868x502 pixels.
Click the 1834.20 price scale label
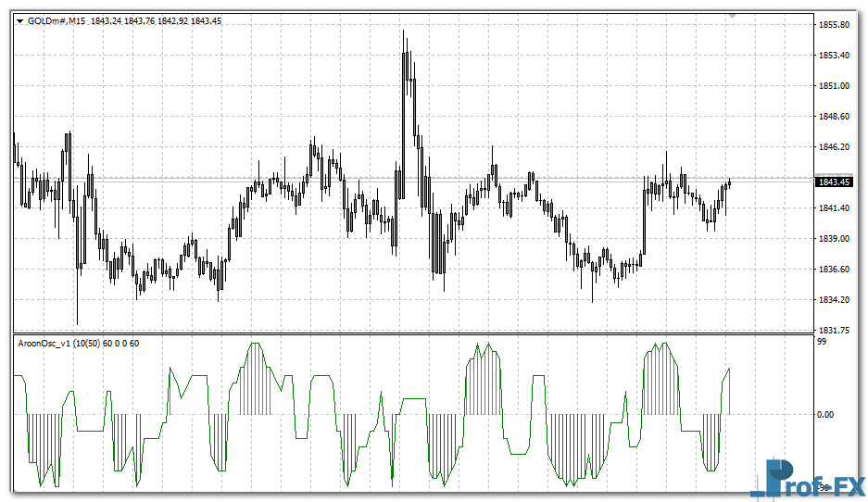(834, 300)
